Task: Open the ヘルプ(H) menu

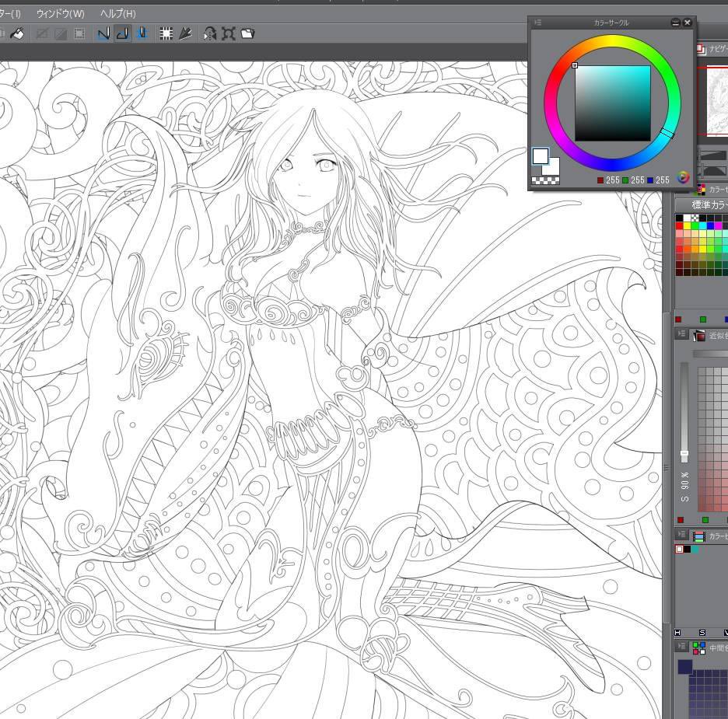Action: [x=118, y=13]
